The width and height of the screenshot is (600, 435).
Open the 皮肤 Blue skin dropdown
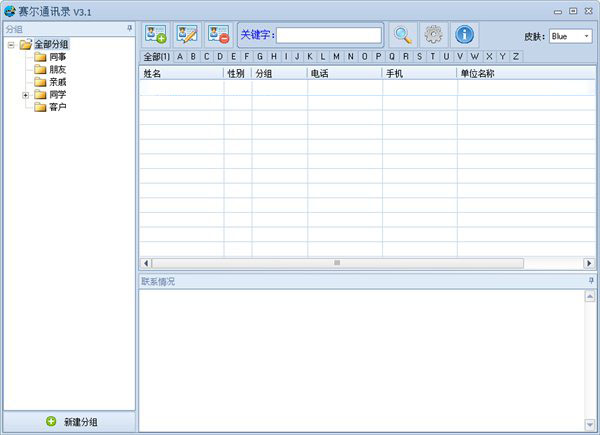point(570,36)
